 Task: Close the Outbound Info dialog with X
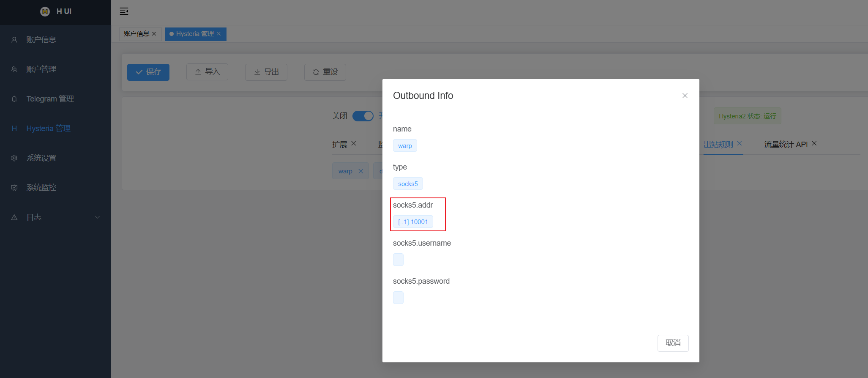(x=685, y=96)
